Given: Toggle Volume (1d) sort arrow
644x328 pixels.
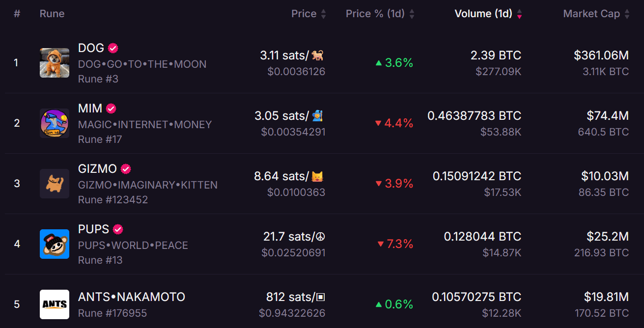Looking at the screenshot, I should (x=519, y=14).
